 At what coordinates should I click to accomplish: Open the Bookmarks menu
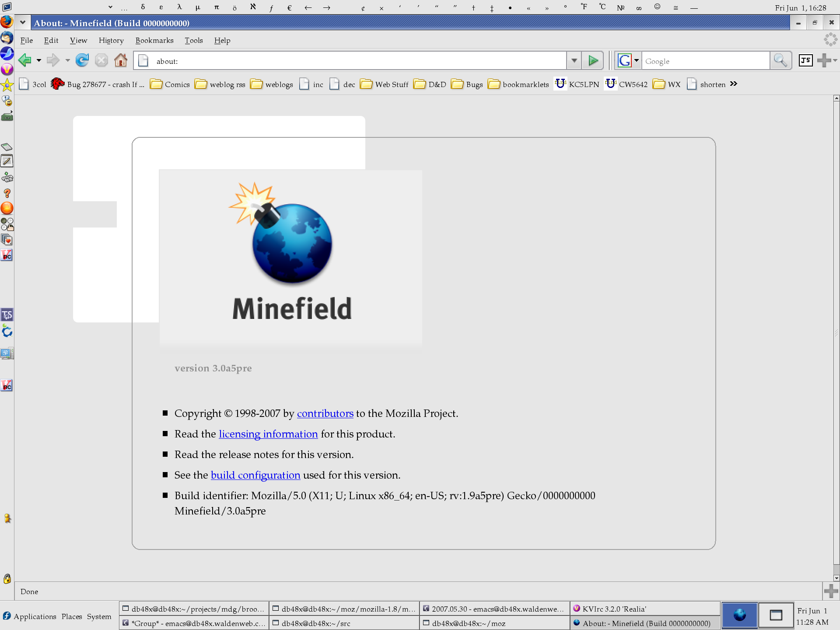(154, 40)
